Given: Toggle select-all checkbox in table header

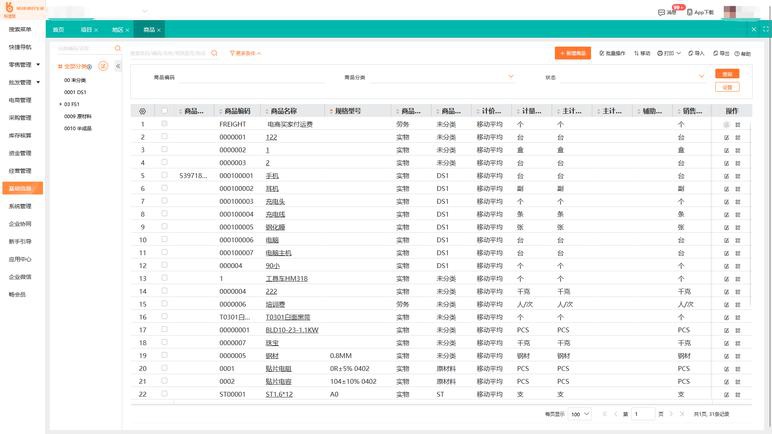Looking at the screenshot, I should pos(164,111).
